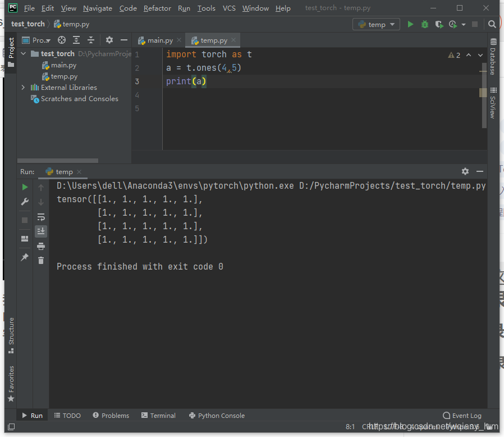Open the VCS menu
The image size is (504, 437).
(x=229, y=8)
